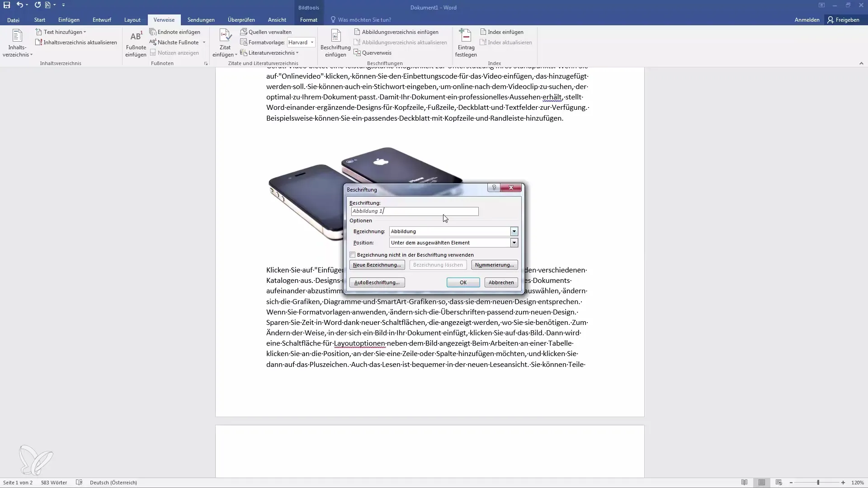Viewport: 868px width, 488px height.
Task: Save document using the floppy disk icon
Action: 7,5
